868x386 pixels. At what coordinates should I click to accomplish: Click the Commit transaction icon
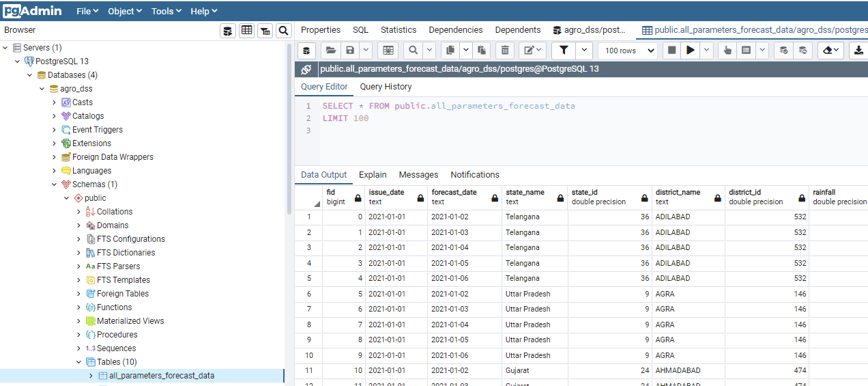[x=784, y=51]
